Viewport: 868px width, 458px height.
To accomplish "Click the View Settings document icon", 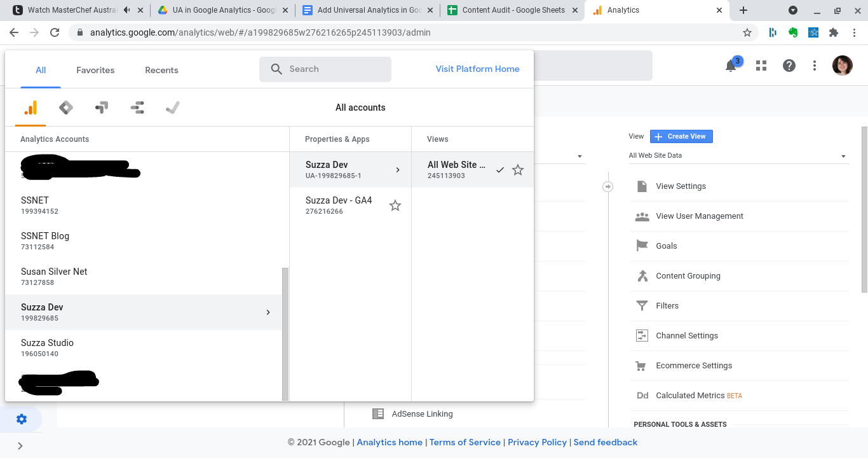I will click(642, 186).
